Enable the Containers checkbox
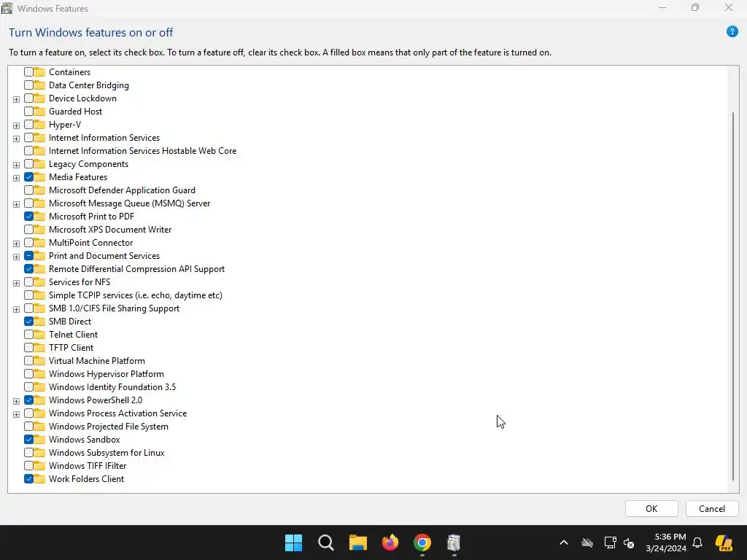This screenshot has height=560, width=747. tap(28, 72)
